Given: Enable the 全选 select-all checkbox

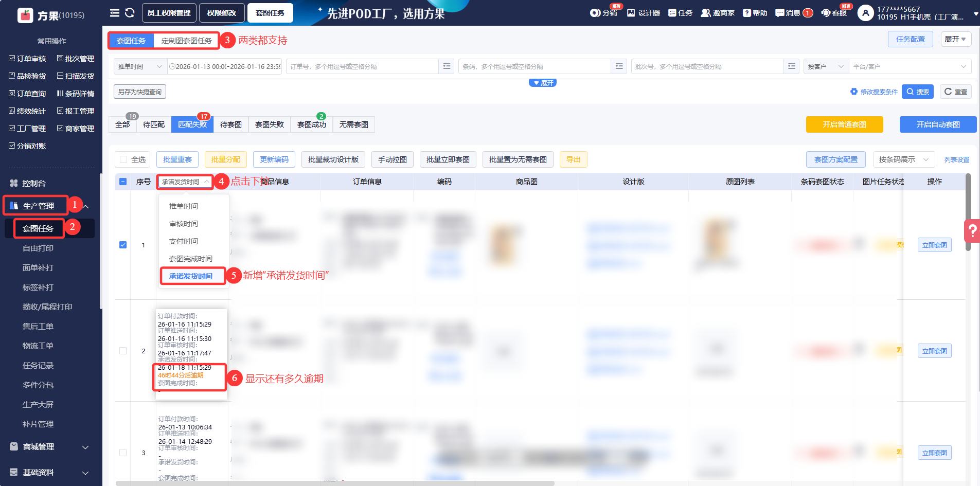Looking at the screenshot, I should coord(123,159).
